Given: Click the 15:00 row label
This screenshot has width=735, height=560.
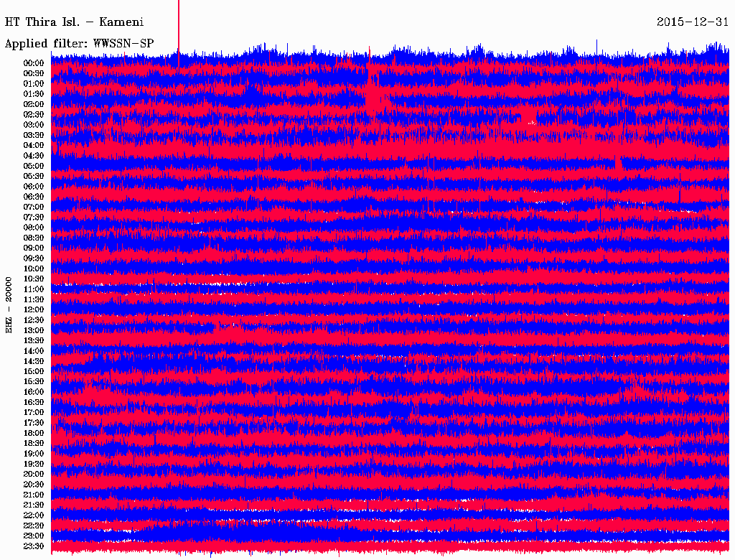Looking at the screenshot, I should 34,371.
